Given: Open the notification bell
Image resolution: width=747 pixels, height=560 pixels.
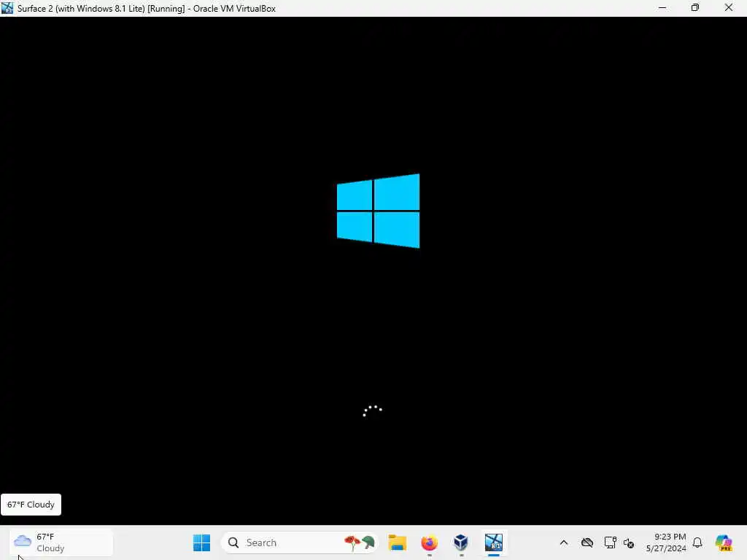Looking at the screenshot, I should click(697, 542).
